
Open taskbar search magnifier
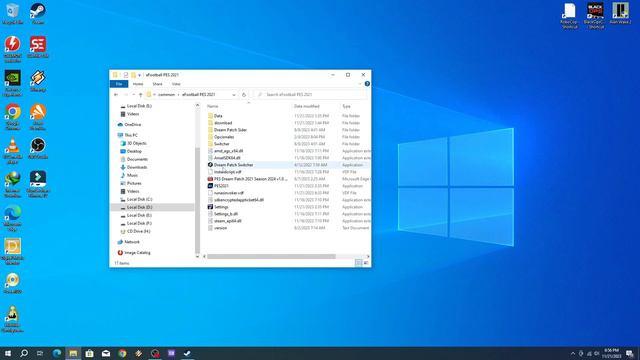click(x=24, y=353)
